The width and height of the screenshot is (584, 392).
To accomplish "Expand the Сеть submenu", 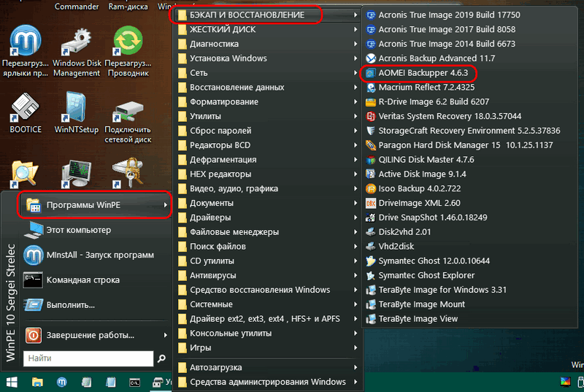I will click(267, 73).
